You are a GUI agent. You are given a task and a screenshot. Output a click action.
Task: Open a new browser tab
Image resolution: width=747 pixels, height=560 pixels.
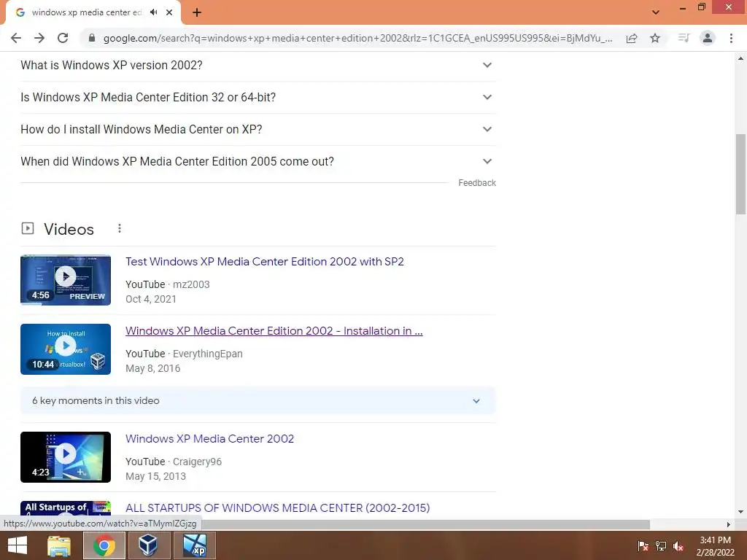click(197, 12)
